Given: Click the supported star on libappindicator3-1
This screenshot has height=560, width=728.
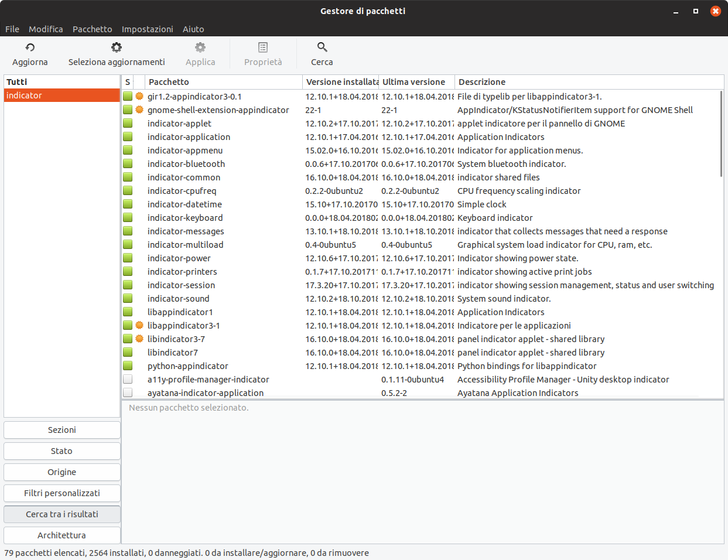Looking at the screenshot, I should [x=139, y=325].
